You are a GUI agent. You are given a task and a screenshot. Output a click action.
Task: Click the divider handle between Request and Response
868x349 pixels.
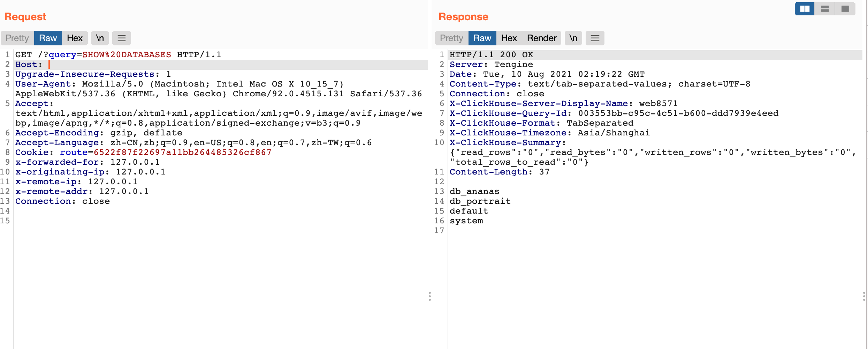(430, 296)
